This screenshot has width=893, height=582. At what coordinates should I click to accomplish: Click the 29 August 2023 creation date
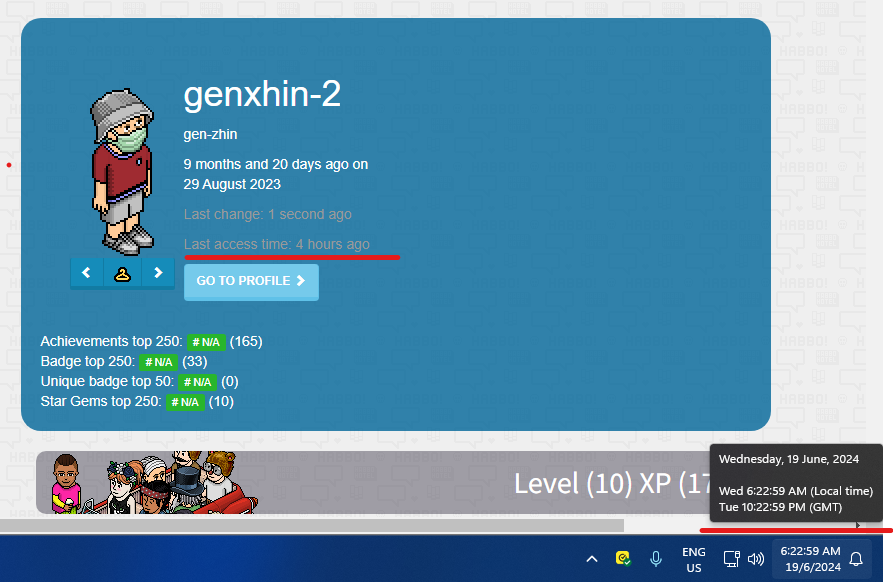tap(232, 184)
